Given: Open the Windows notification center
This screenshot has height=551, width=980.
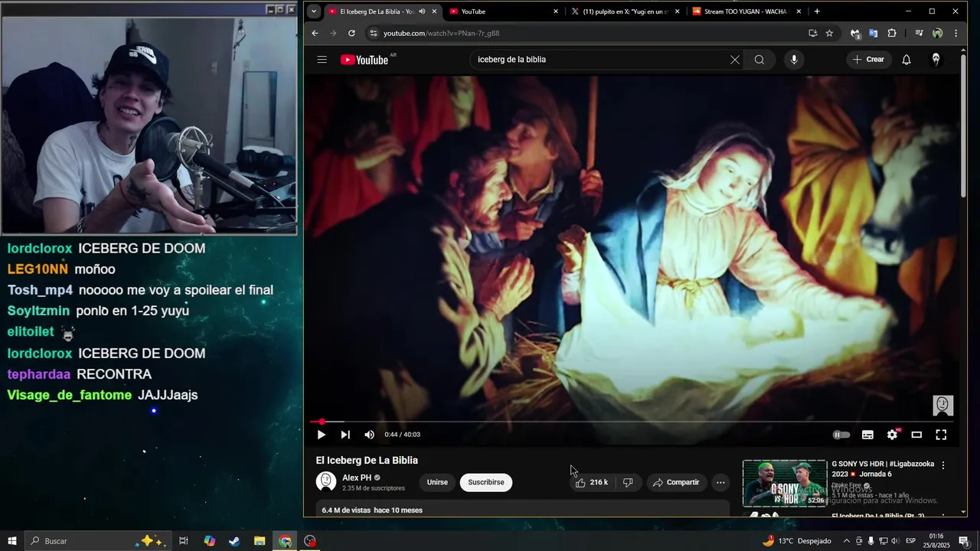Looking at the screenshot, I should (964, 541).
